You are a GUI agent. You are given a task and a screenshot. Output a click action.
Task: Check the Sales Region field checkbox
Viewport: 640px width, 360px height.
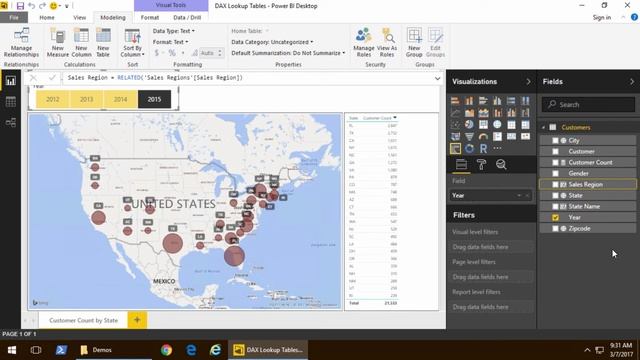coord(555,184)
